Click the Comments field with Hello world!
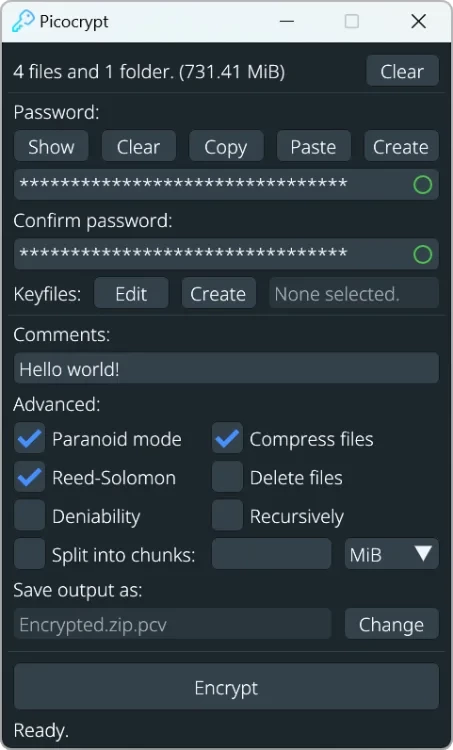Screen dimensions: 453x750 (x=226, y=368)
